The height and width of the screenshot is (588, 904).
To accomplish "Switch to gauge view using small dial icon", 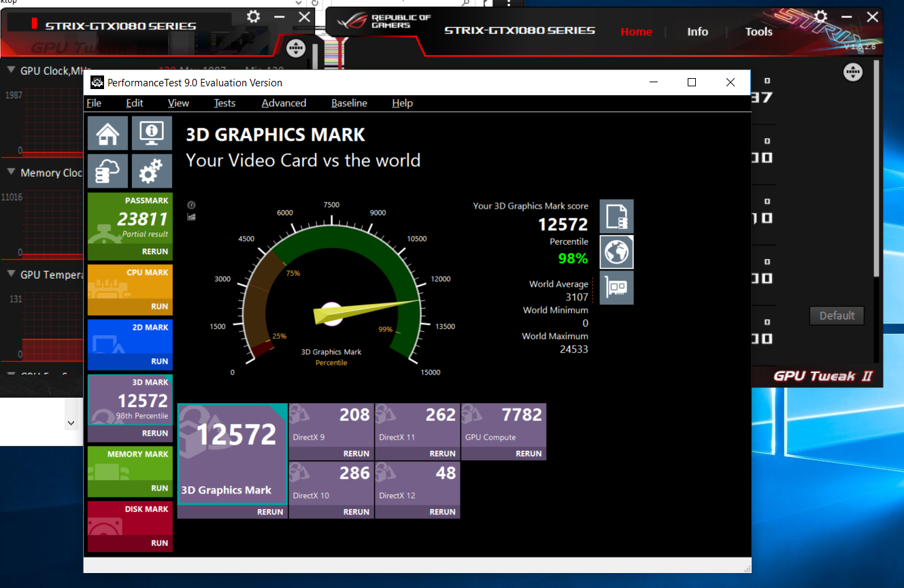I will pyautogui.click(x=191, y=205).
